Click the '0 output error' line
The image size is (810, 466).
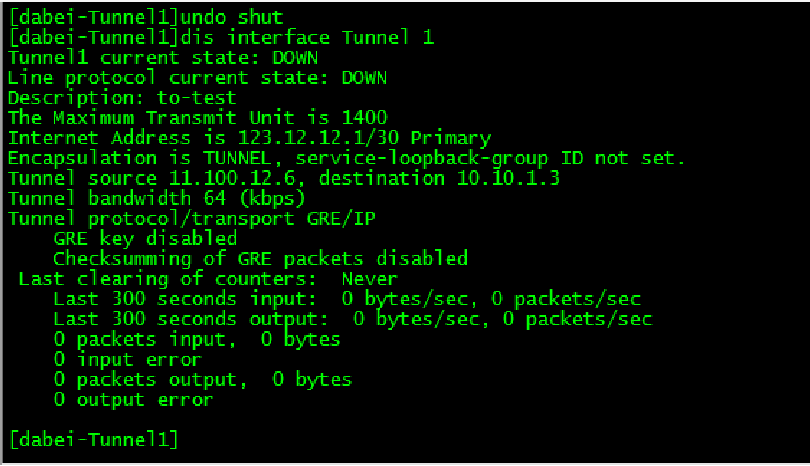(133, 399)
